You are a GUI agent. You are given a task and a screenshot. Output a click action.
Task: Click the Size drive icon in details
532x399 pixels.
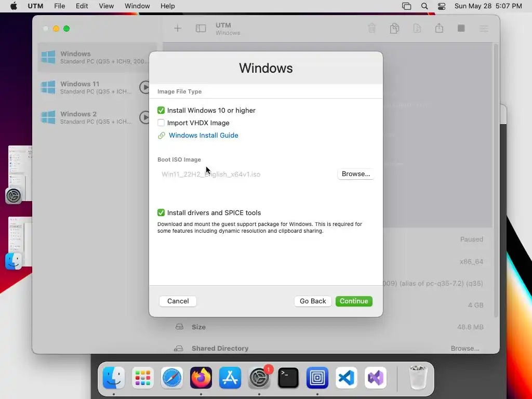point(179,327)
